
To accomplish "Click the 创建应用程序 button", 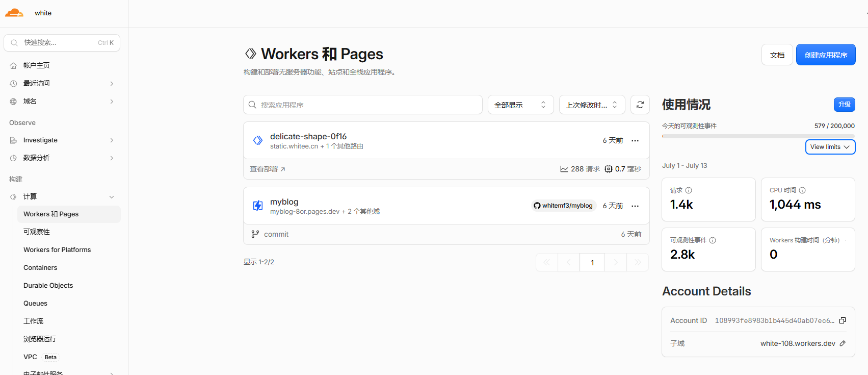I will point(826,55).
